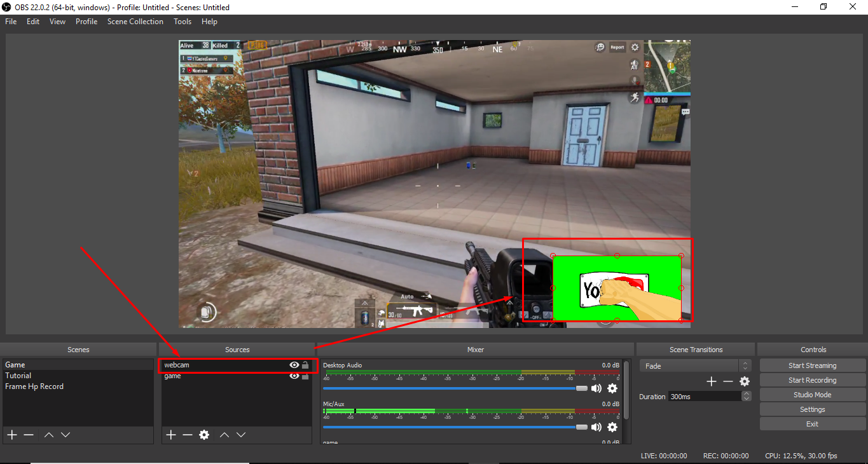Image resolution: width=868 pixels, height=464 pixels.
Task: Select the Frame Hp Record scene
Action: 79,386
